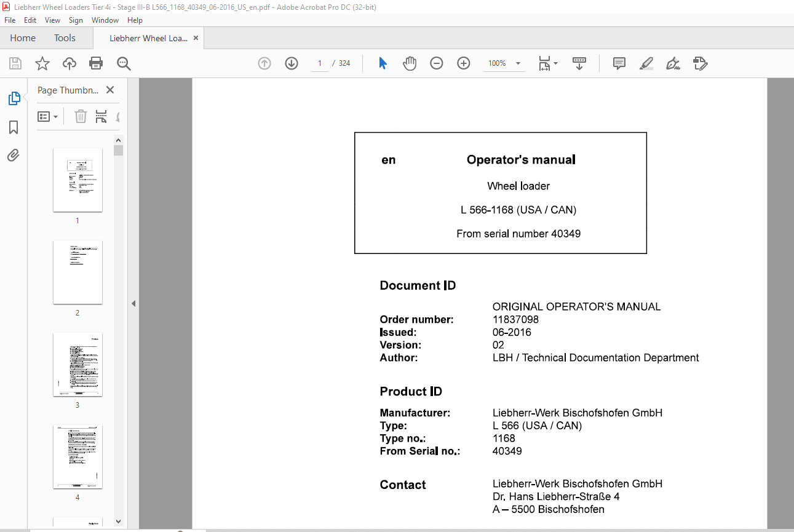Activate the selection arrow tool
The width and height of the screenshot is (794, 532).
[383, 63]
